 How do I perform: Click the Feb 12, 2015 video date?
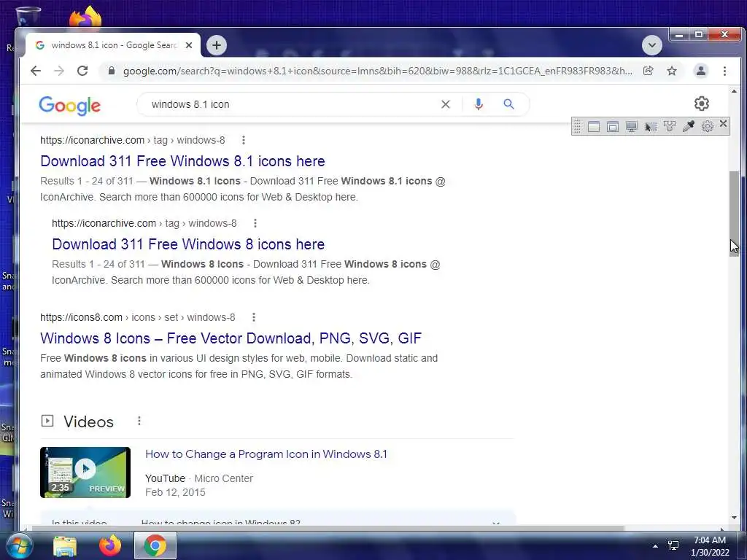175,492
